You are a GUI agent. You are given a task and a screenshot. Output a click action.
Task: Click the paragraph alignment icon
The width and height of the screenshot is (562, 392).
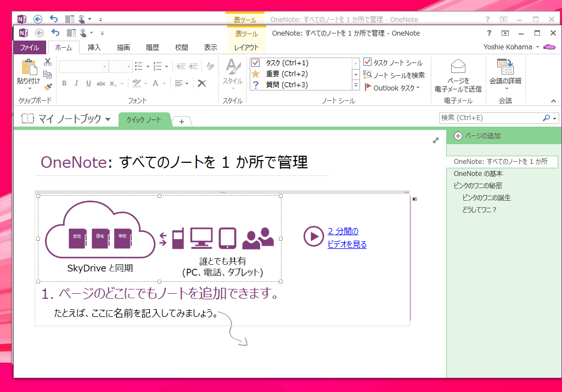tap(179, 83)
